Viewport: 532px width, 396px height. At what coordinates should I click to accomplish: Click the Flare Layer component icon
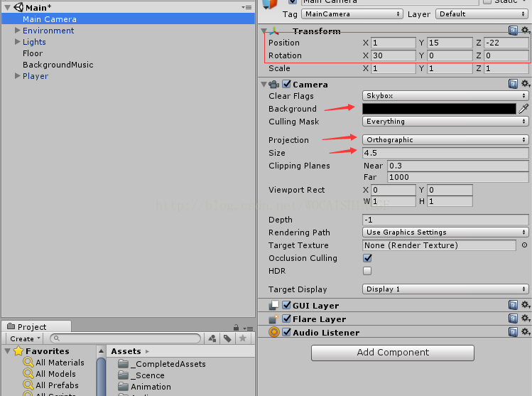(273, 319)
